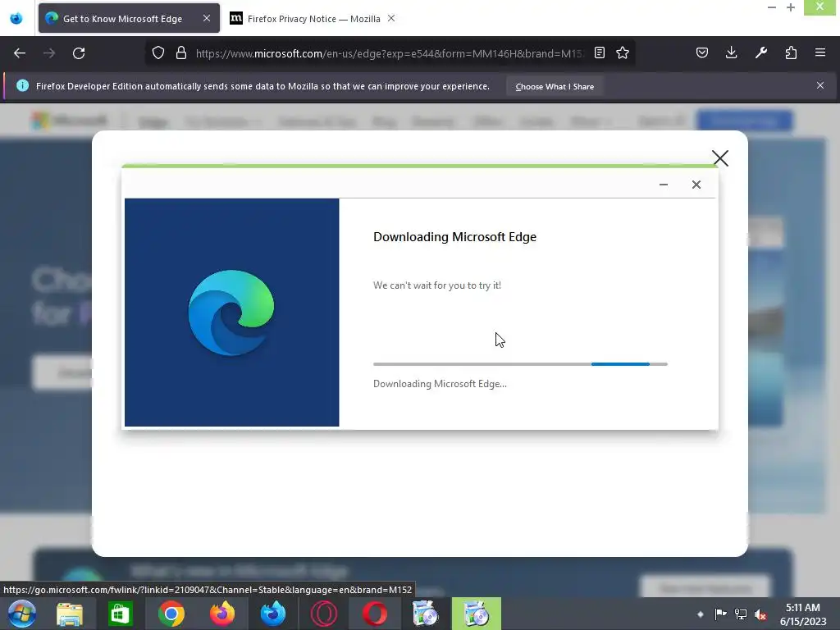The height and width of the screenshot is (630, 840).
Task: Launch Firefox from taskbar
Action: [221, 614]
